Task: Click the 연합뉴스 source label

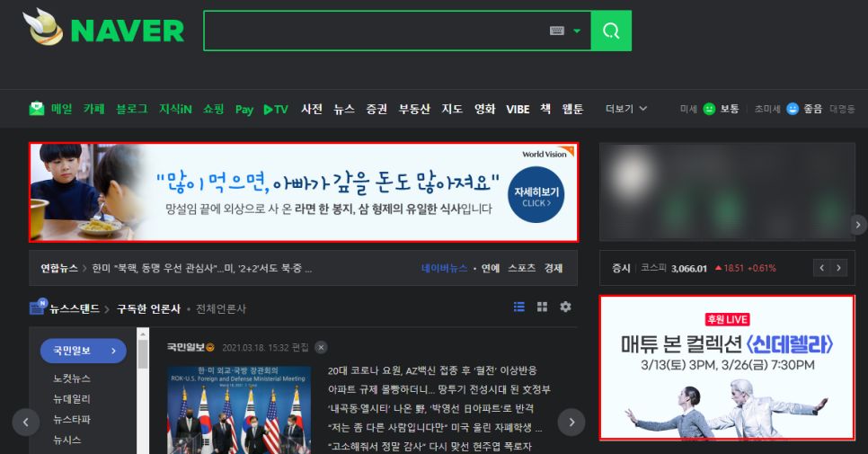Action: point(59,268)
